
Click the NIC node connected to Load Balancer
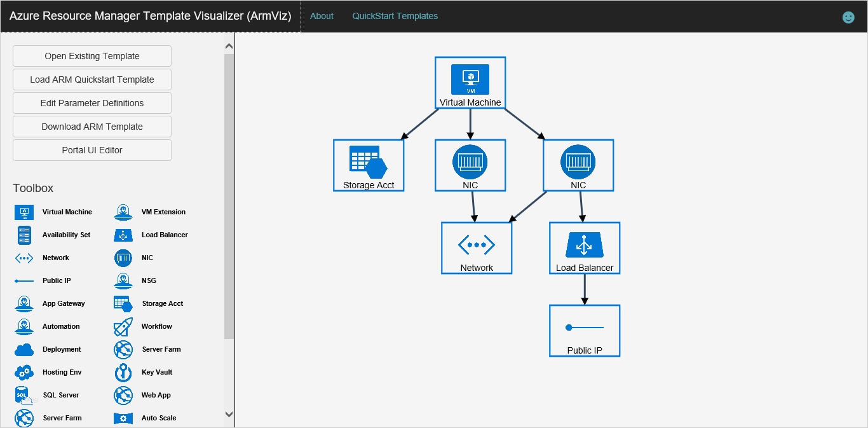578,165
